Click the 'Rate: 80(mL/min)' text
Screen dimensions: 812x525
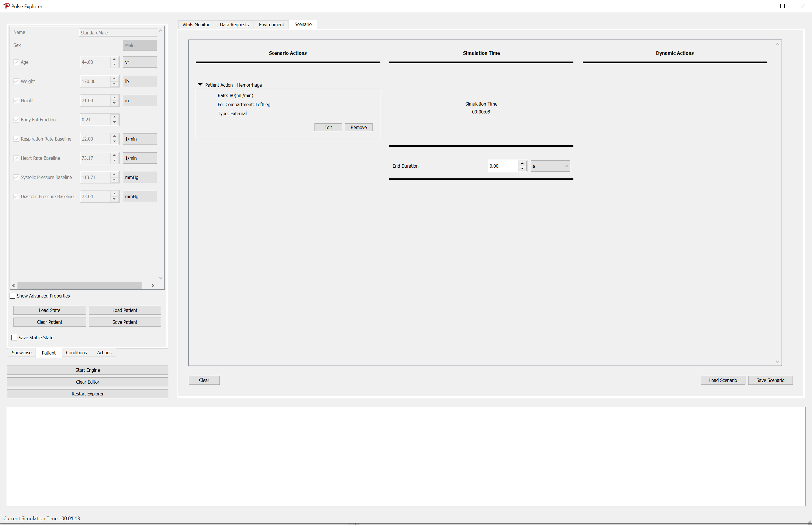[x=235, y=95]
